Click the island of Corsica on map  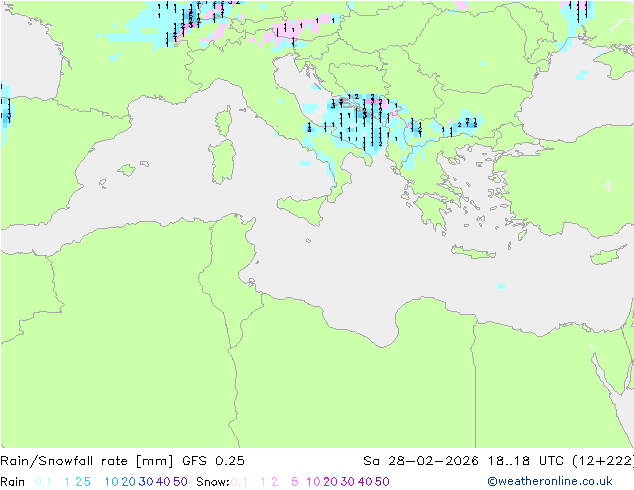(224, 120)
